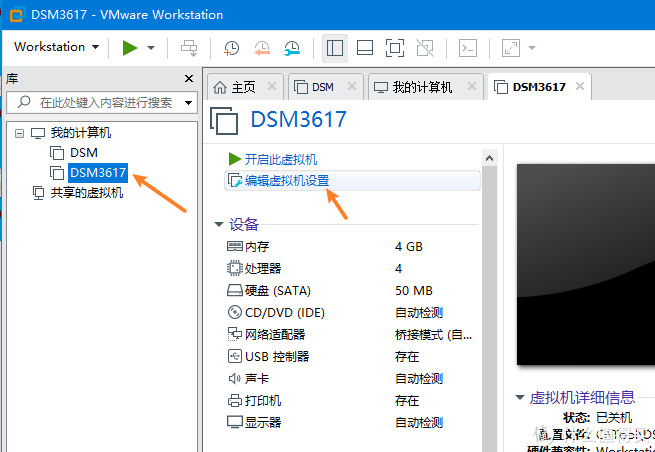Click the 显示器 device row
655x452 pixels.
pyautogui.click(x=351, y=422)
